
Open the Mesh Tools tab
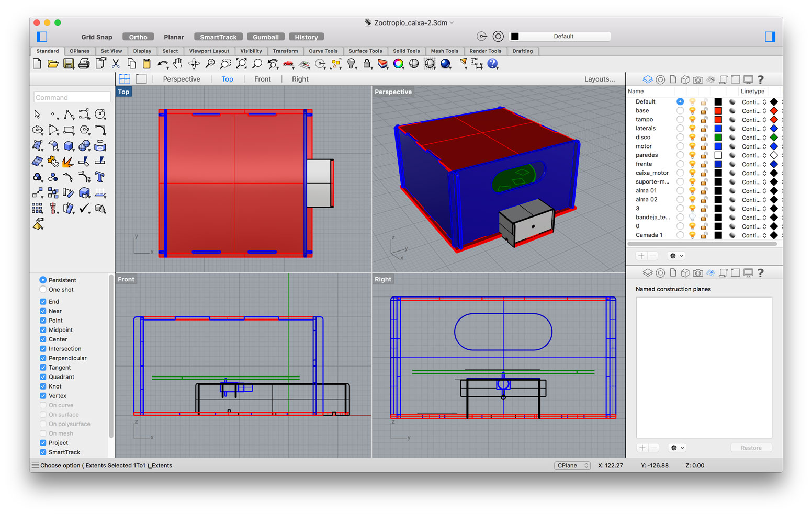[x=444, y=51]
